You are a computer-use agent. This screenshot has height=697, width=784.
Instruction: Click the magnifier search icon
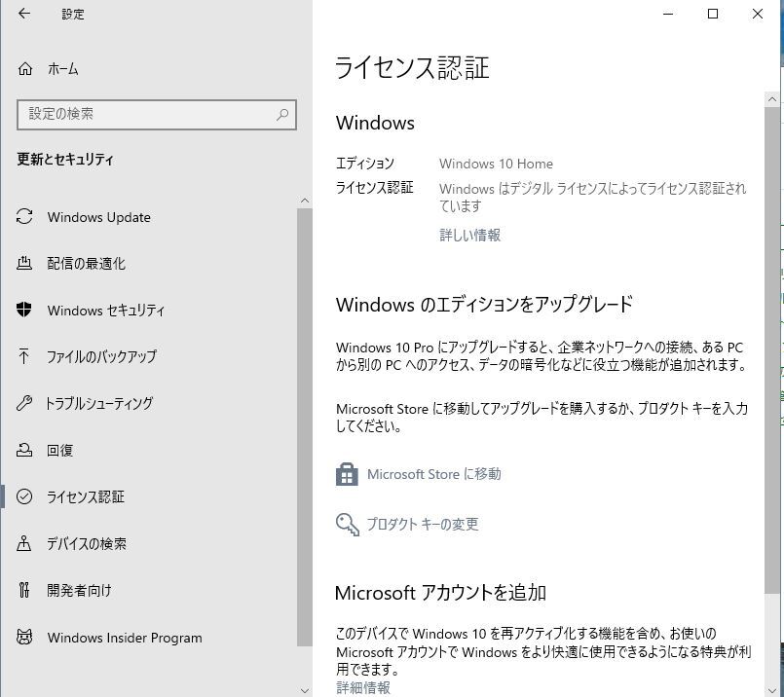(x=282, y=115)
